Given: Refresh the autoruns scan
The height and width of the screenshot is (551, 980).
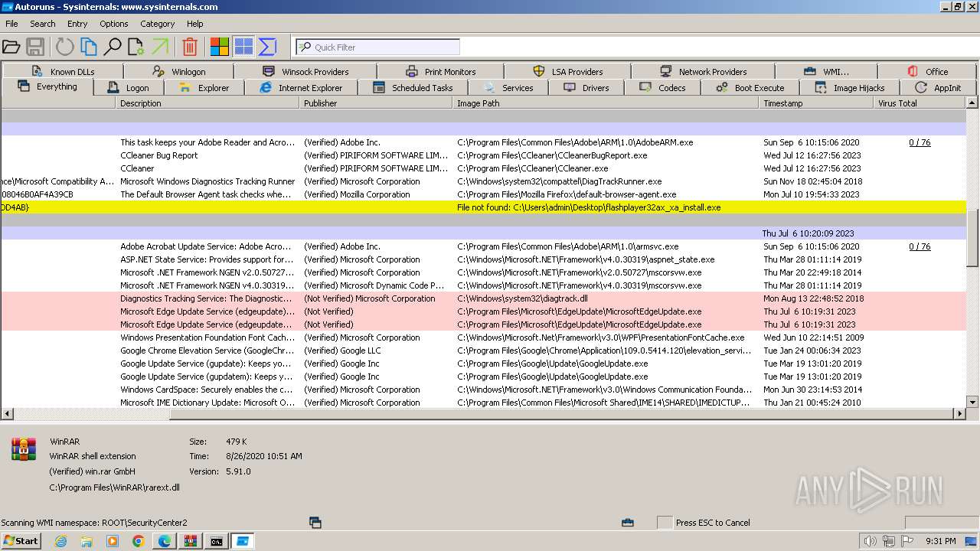Looking at the screenshot, I should (x=65, y=47).
